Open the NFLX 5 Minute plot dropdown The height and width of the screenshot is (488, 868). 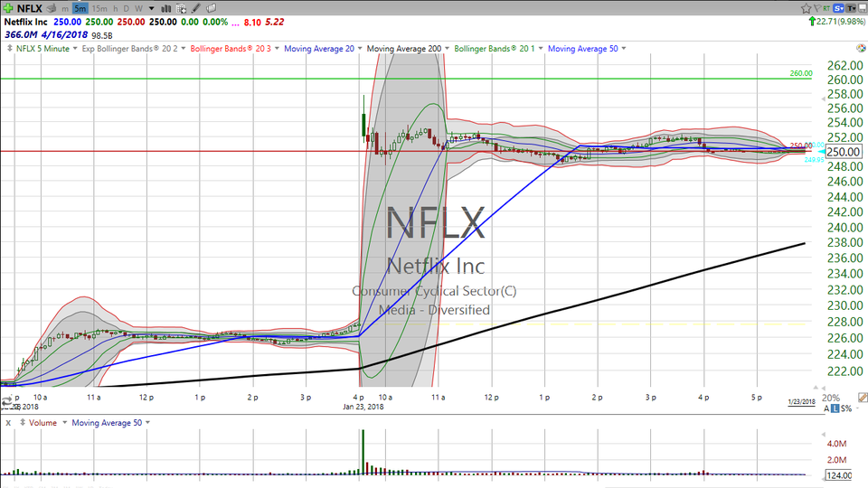coord(75,49)
